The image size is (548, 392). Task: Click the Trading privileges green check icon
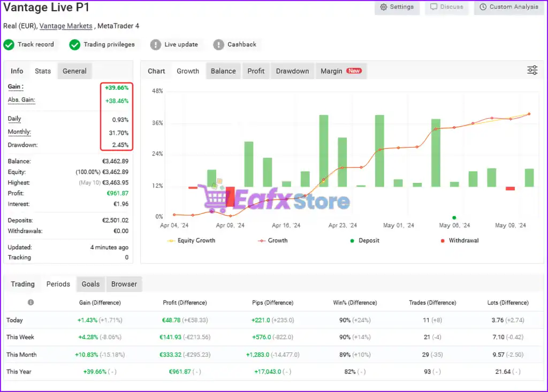[74, 45]
